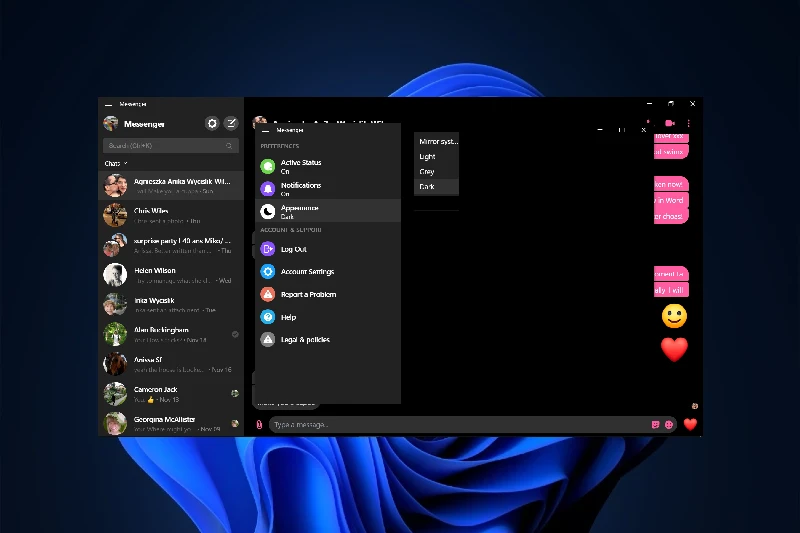Image resolution: width=800 pixels, height=533 pixels.
Task: Expand the Chats dropdown filter
Action: [115, 163]
